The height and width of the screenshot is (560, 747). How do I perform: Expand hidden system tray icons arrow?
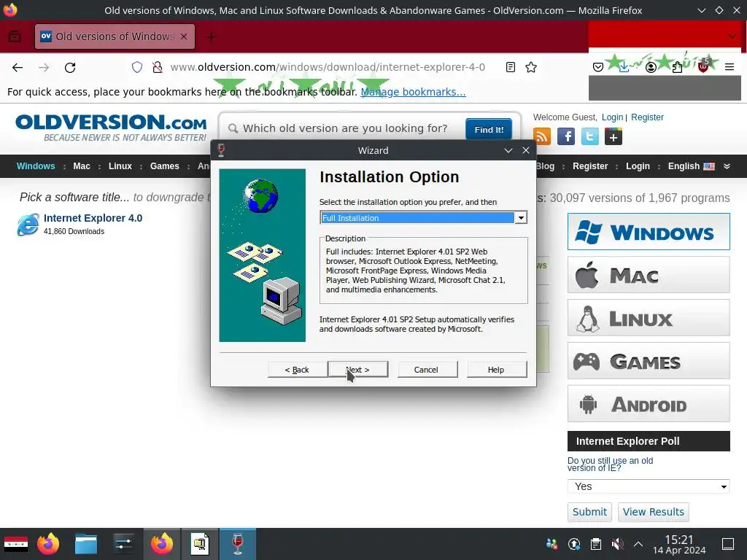tap(638, 544)
